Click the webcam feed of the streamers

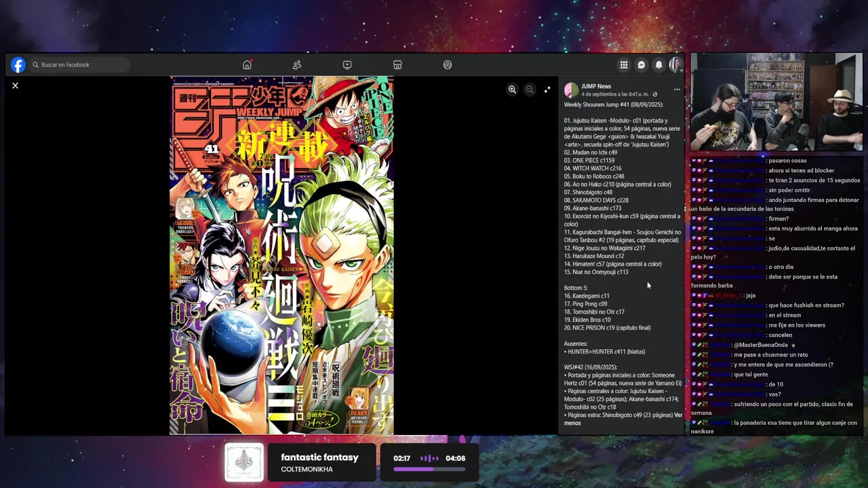click(x=776, y=102)
